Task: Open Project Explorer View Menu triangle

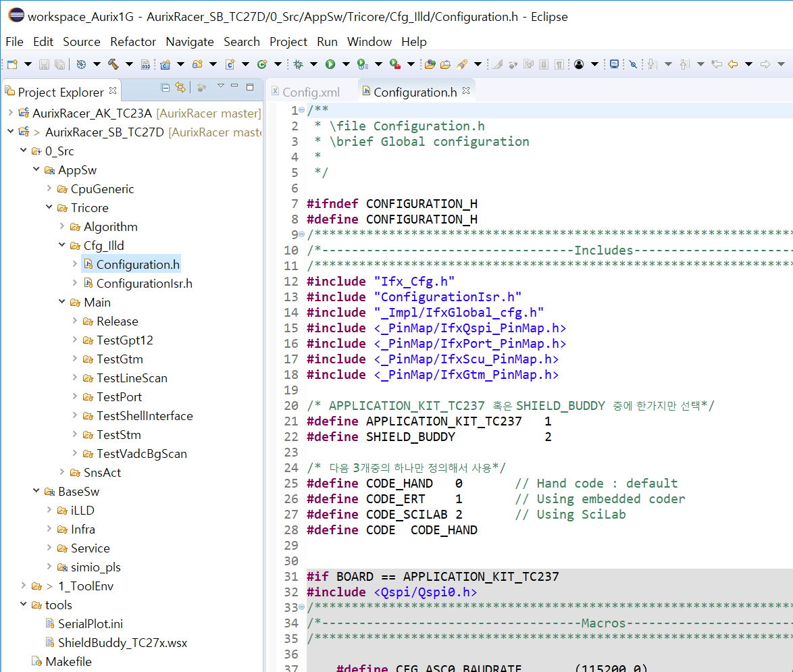Action: pos(221,86)
